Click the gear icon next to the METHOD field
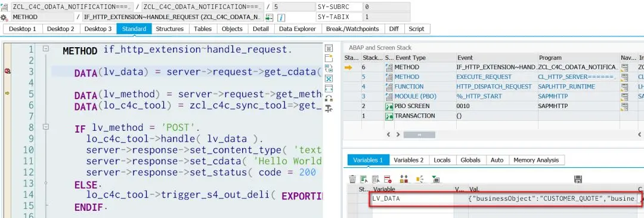644x218 pixels. click(x=4, y=17)
